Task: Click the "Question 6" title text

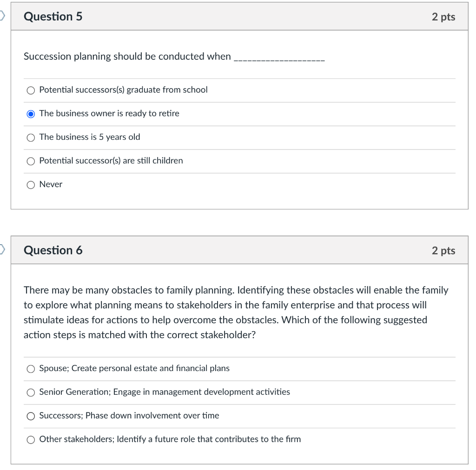Action: click(53, 250)
